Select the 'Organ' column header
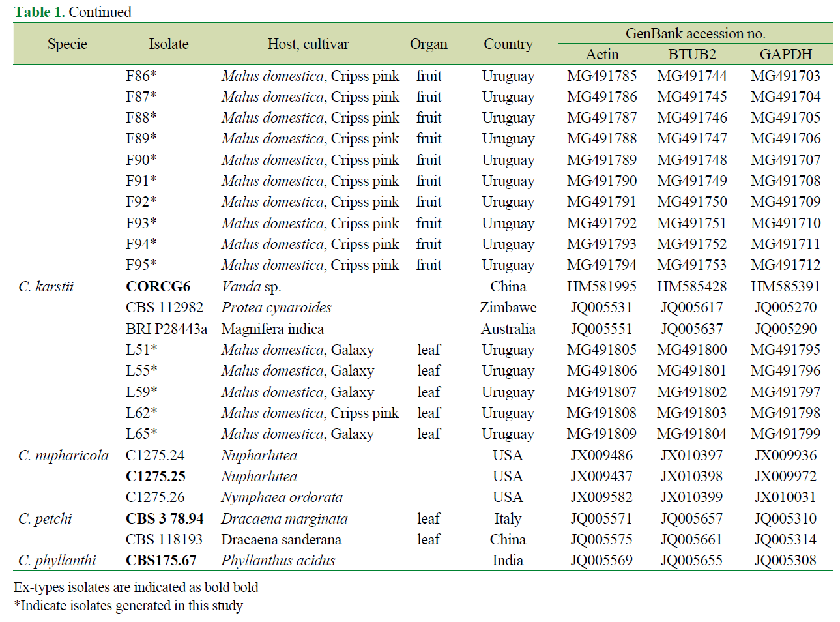 [x=429, y=44]
